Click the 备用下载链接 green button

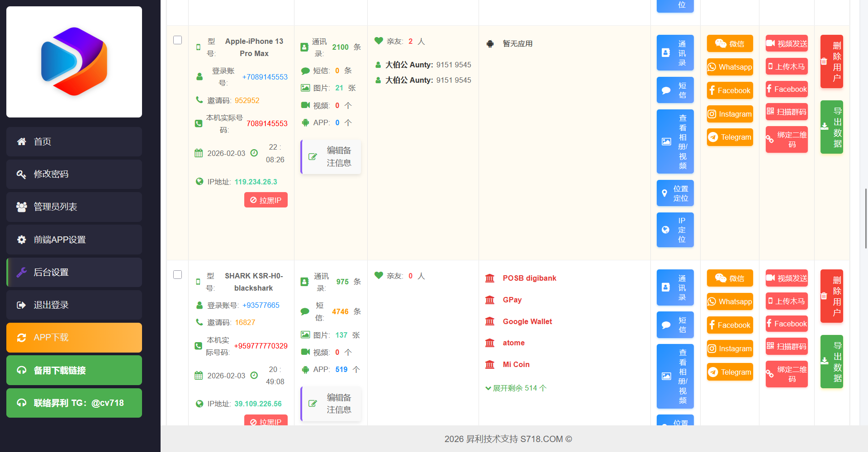(x=74, y=370)
